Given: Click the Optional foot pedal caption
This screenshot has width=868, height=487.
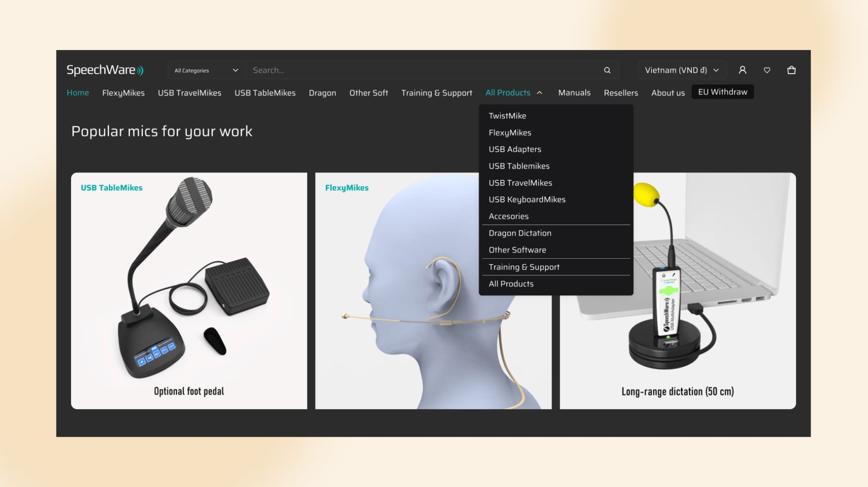Looking at the screenshot, I should 189,391.
